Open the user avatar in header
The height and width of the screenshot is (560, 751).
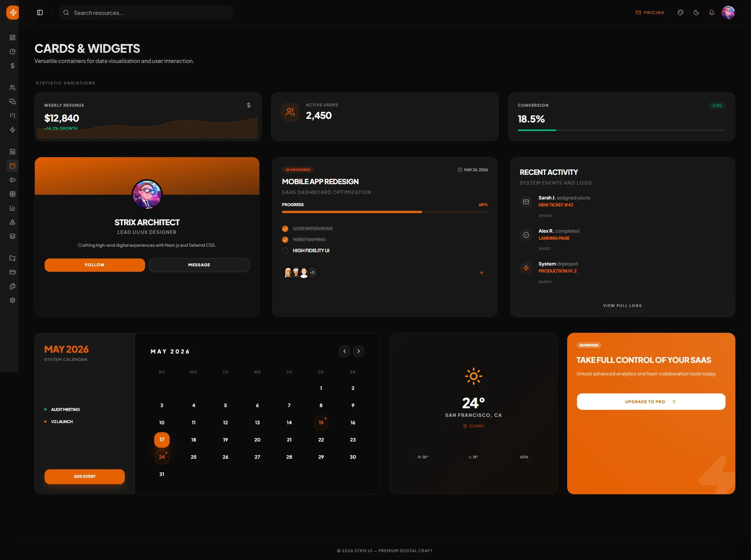coord(728,13)
